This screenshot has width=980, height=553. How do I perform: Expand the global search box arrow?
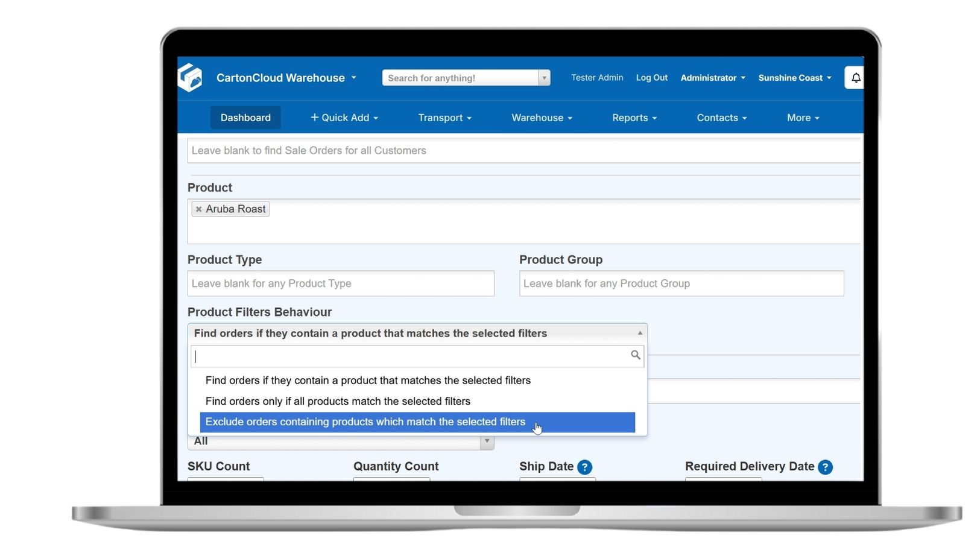coord(544,78)
